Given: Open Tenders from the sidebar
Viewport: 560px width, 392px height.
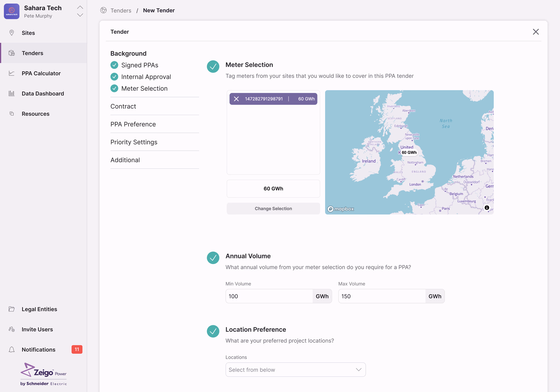Looking at the screenshot, I should (x=43, y=53).
